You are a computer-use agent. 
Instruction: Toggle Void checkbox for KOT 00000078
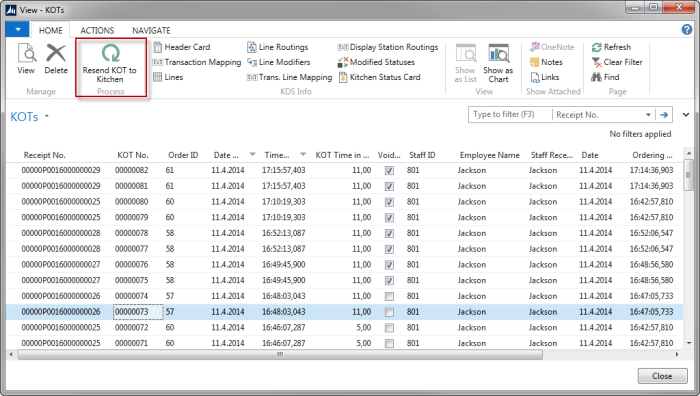pyautogui.click(x=389, y=233)
